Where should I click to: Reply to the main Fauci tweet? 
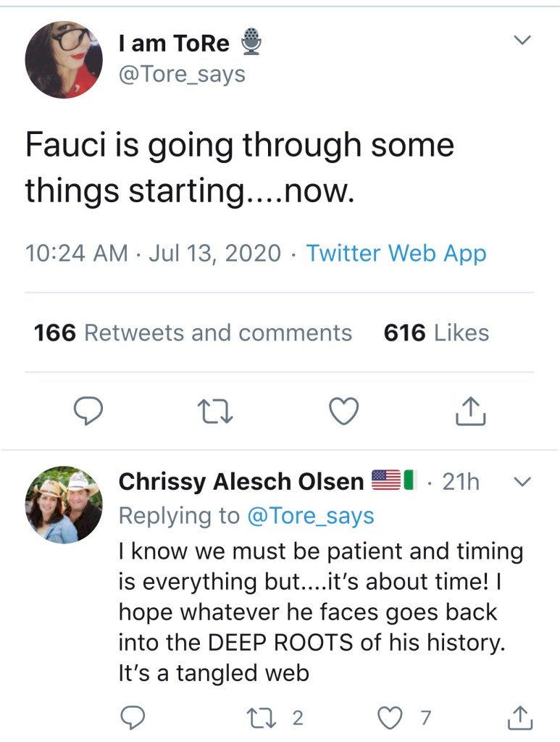89,411
